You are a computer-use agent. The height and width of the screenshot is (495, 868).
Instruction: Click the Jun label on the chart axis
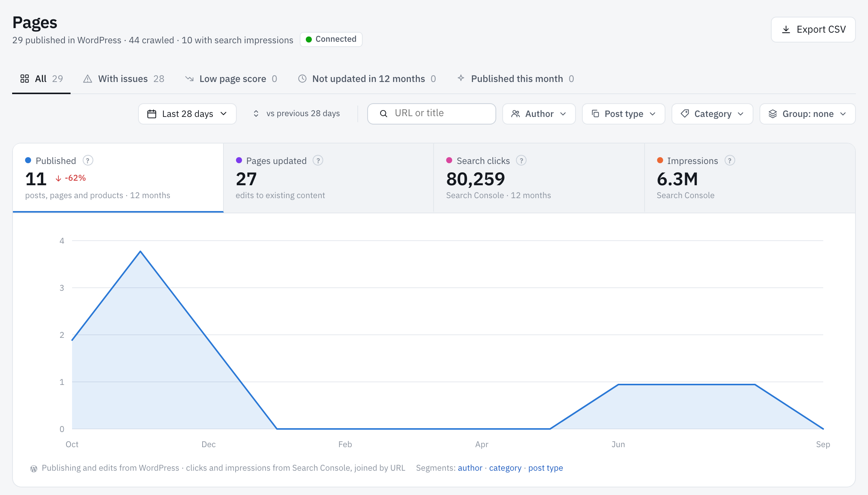pyautogui.click(x=618, y=445)
